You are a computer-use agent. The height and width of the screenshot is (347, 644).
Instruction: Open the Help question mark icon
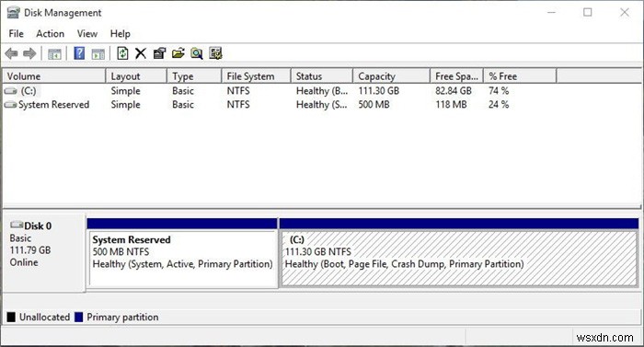click(x=79, y=53)
